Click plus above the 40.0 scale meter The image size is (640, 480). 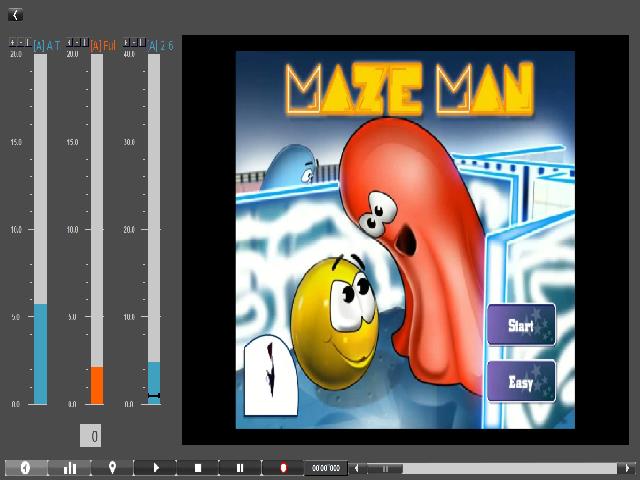tap(127, 42)
